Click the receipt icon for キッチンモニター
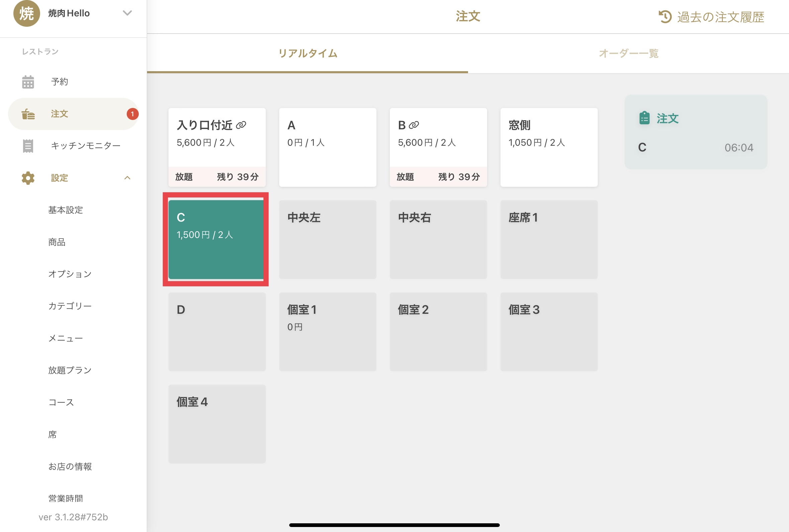The height and width of the screenshot is (532, 789). click(x=28, y=146)
